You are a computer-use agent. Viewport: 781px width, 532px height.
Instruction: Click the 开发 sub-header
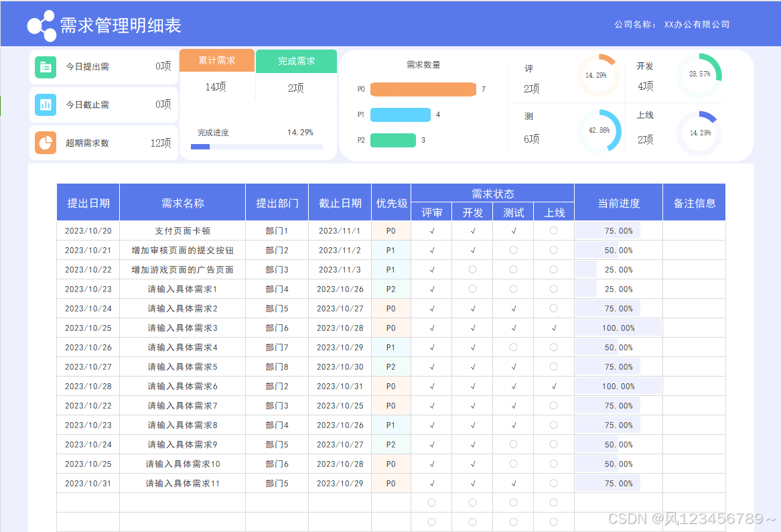tap(472, 212)
